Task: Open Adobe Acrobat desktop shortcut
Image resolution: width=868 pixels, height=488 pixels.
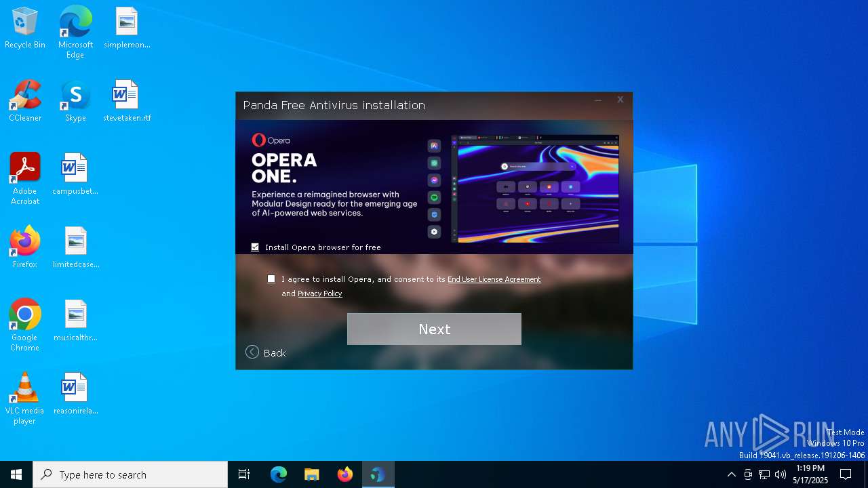Action: pyautogui.click(x=25, y=179)
